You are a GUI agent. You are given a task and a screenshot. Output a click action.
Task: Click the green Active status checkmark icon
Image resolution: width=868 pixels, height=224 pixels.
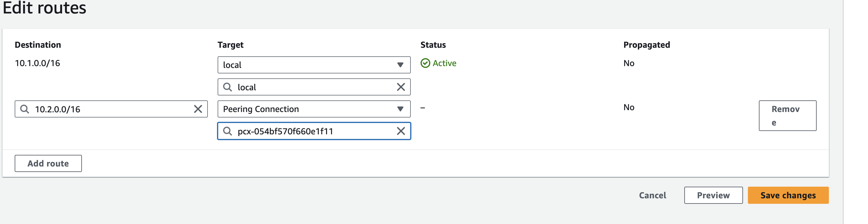425,63
